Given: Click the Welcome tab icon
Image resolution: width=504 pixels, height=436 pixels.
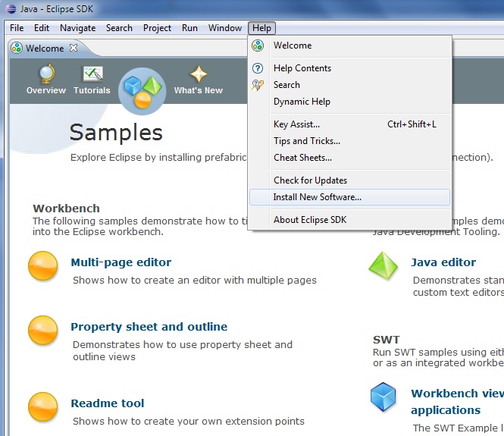Looking at the screenshot, I should [x=17, y=49].
